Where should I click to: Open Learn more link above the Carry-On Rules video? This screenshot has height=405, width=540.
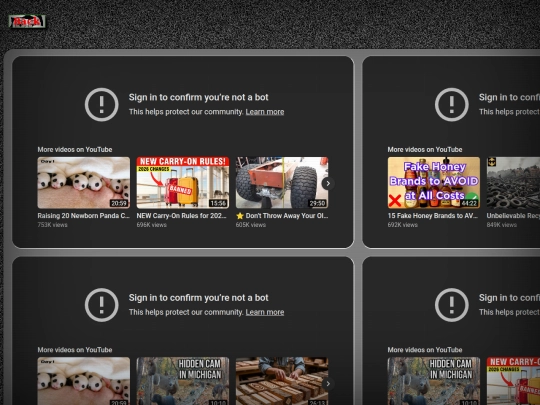[x=265, y=112]
